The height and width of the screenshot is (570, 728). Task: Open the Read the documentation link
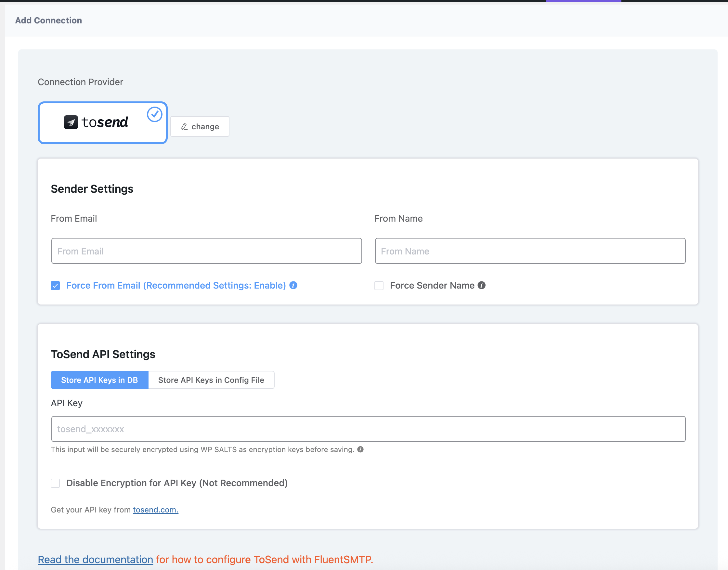click(x=96, y=559)
